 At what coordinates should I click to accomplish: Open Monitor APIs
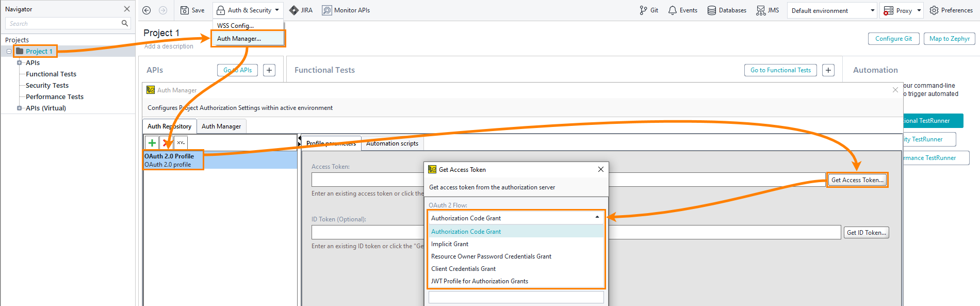tap(346, 10)
